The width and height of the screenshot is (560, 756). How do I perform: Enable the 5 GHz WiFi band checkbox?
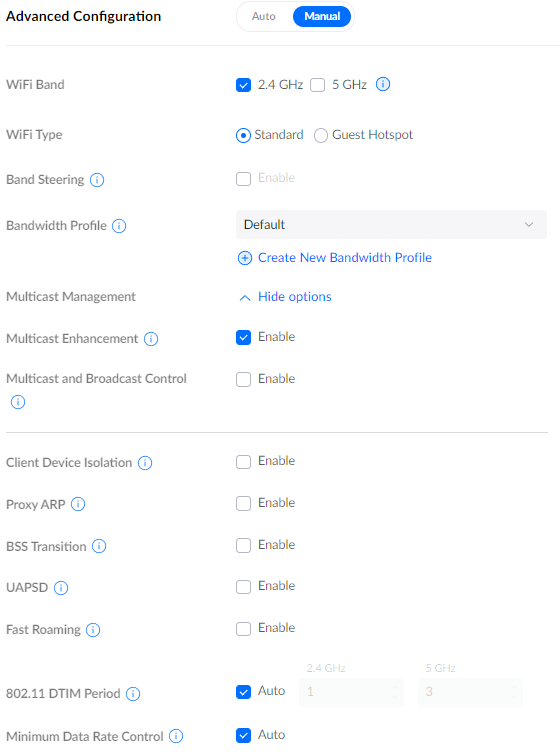click(x=317, y=85)
